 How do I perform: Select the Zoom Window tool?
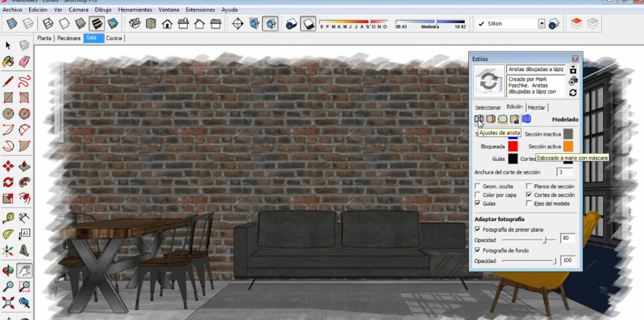24,286
